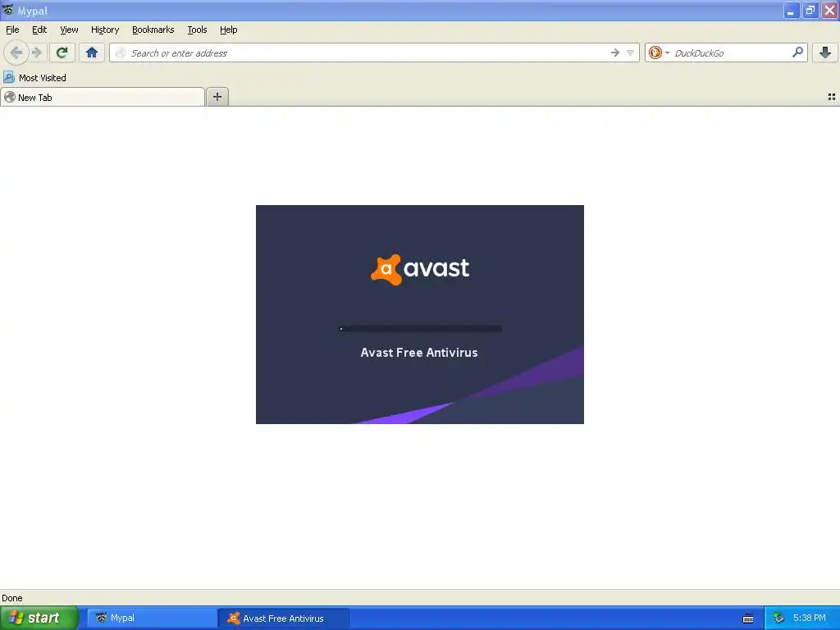Click the on-screen keyboard tray icon
This screenshot has height=630, width=840.
(x=748, y=619)
